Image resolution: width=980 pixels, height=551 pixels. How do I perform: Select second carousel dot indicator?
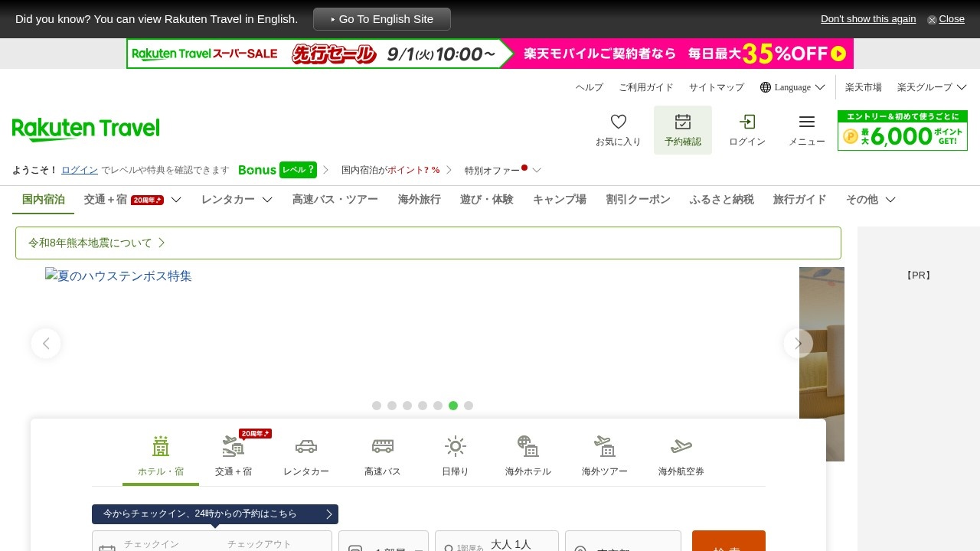tap(392, 406)
